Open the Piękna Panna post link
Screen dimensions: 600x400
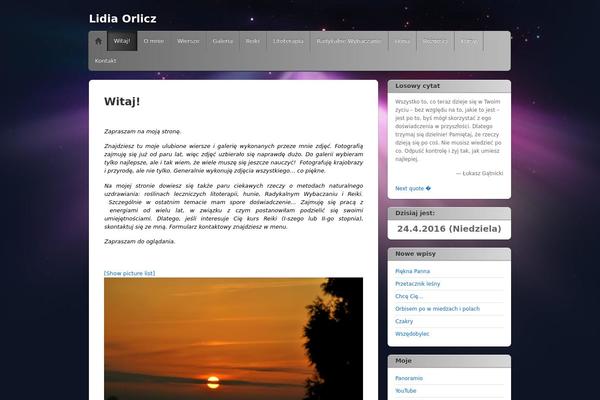[x=412, y=271]
